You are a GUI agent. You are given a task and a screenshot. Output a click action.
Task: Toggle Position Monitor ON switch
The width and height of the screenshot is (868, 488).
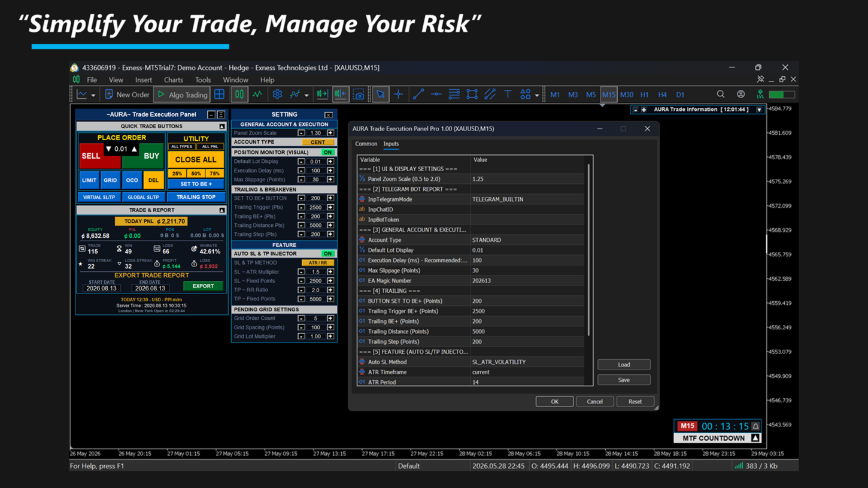point(327,152)
